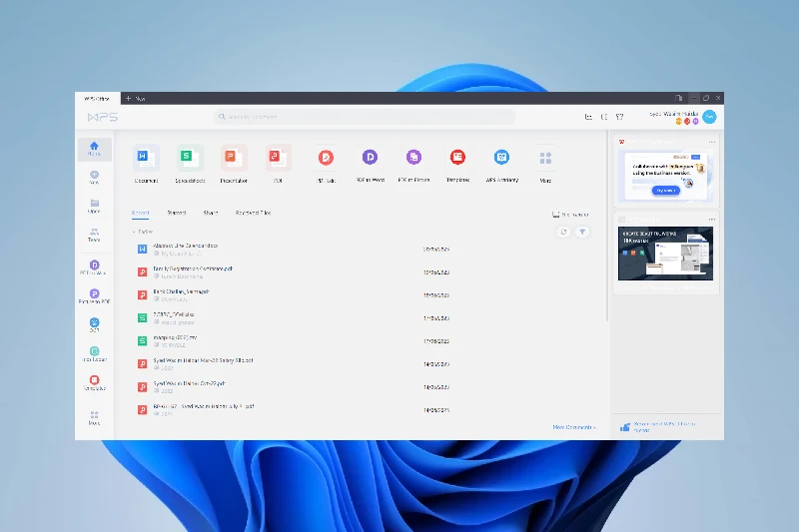Click the File Transfer button
The height and width of the screenshot is (532, 799).
[x=570, y=215]
